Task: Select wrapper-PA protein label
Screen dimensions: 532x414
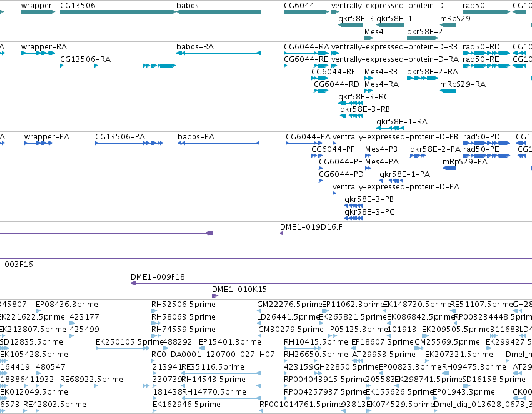Action: (47, 137)
